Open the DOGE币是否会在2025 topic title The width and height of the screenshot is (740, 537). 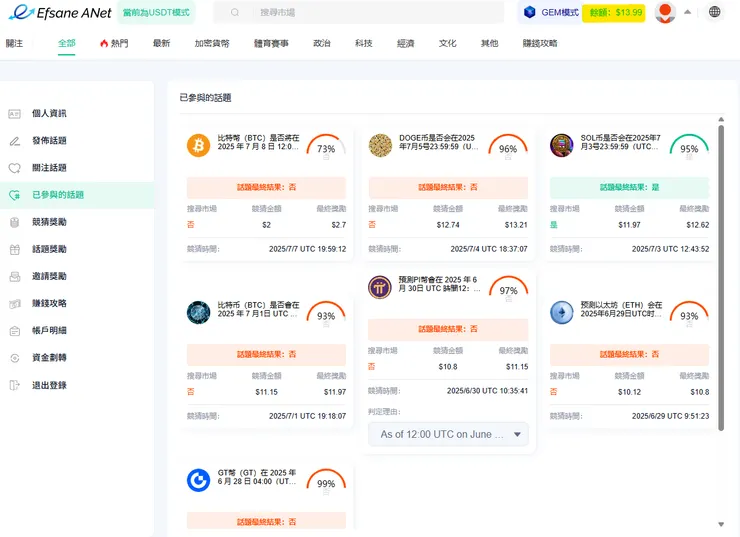point(438,142)
